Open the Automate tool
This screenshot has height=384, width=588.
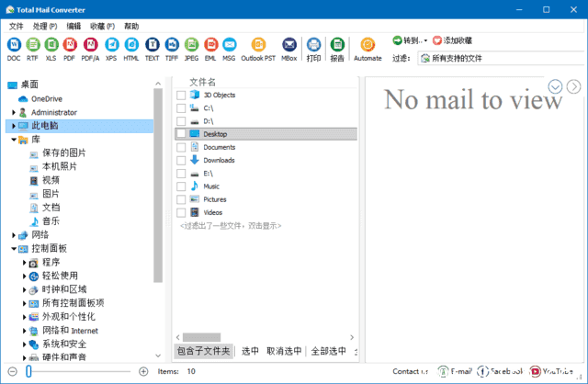pyautogui.click(x=367, y=49)
